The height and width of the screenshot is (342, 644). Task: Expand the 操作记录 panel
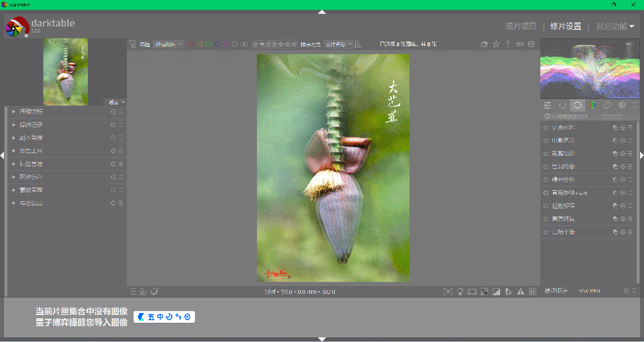click(x=31, y=125)
